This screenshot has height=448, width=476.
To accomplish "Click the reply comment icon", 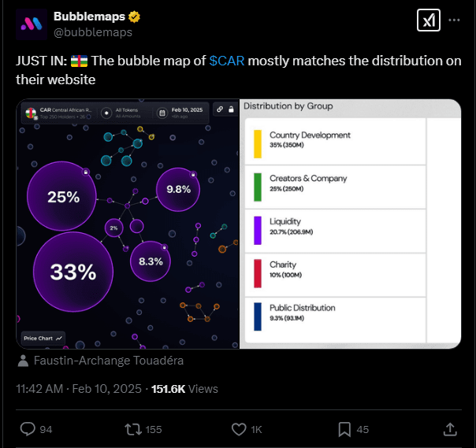I will [28, 429].
